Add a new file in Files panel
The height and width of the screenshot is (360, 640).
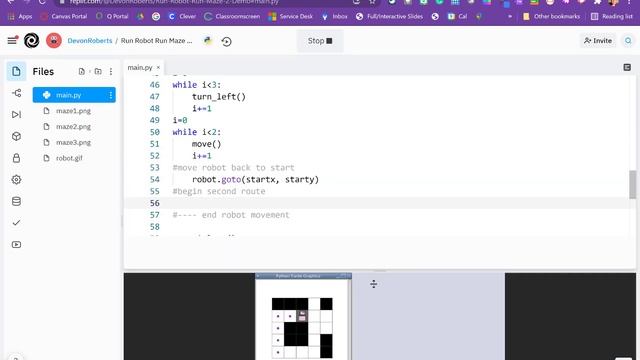point(82,71)
